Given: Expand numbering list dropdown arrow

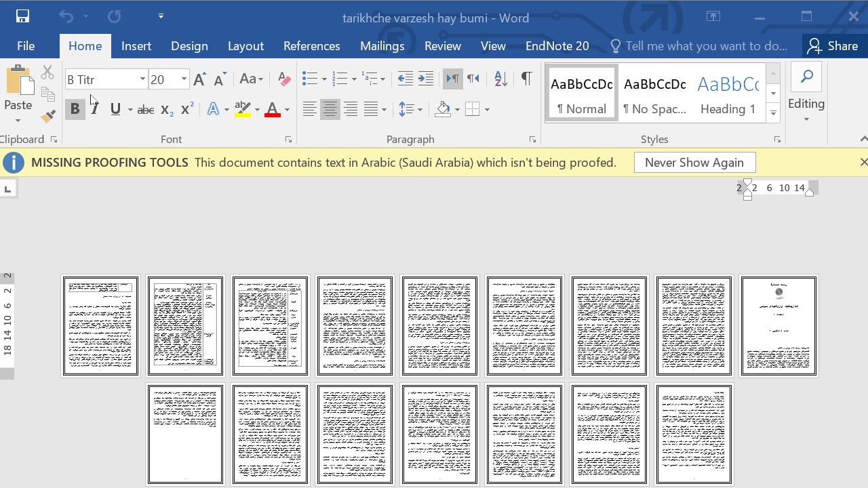Looking at the screenshot, I should [x=354, y=80].
